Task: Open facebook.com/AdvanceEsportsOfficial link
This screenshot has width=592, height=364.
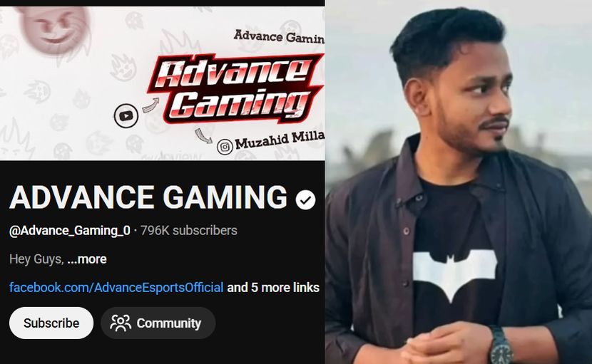Action: [x=116, y=288]
